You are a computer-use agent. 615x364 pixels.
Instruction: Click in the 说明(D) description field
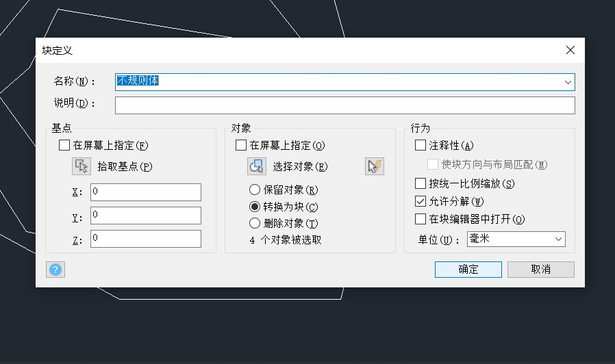coord(345,105)
